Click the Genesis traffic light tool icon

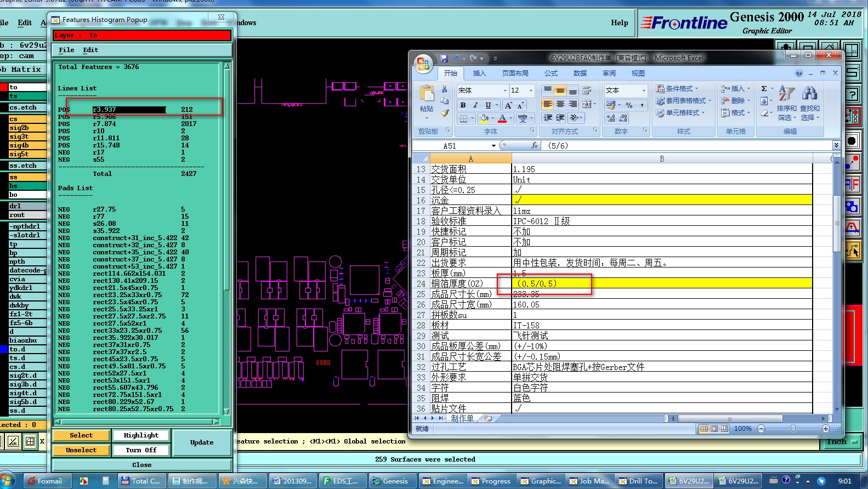click(853, 116)
